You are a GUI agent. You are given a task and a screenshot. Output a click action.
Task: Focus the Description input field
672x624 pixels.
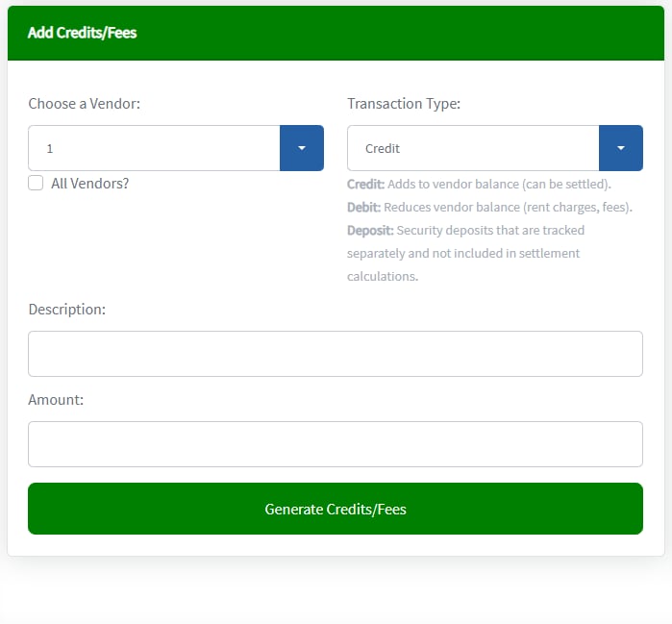(335, 354)
